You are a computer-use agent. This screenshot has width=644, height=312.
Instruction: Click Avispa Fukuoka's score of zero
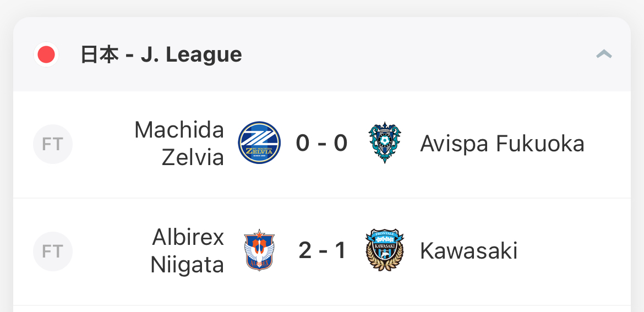pos(341,144)
